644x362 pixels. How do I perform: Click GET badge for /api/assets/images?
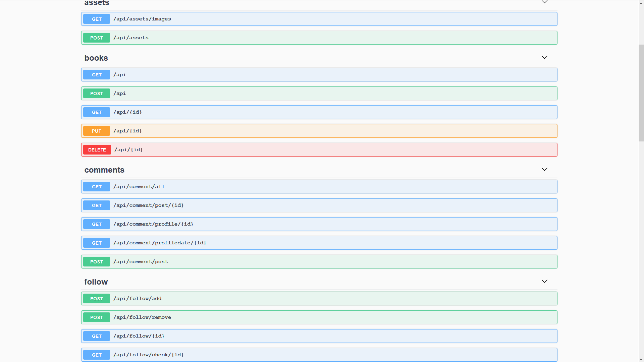click(x=97, y=19)
